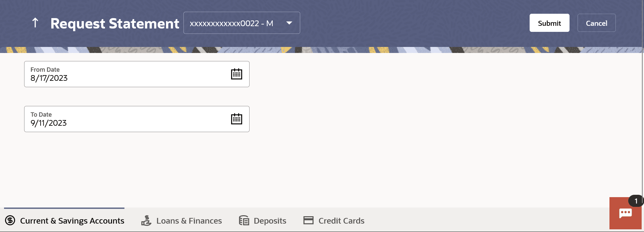The image size is (644, 232).
Task: Click the back arrow beside Request Statement
Action: [35, 23]
